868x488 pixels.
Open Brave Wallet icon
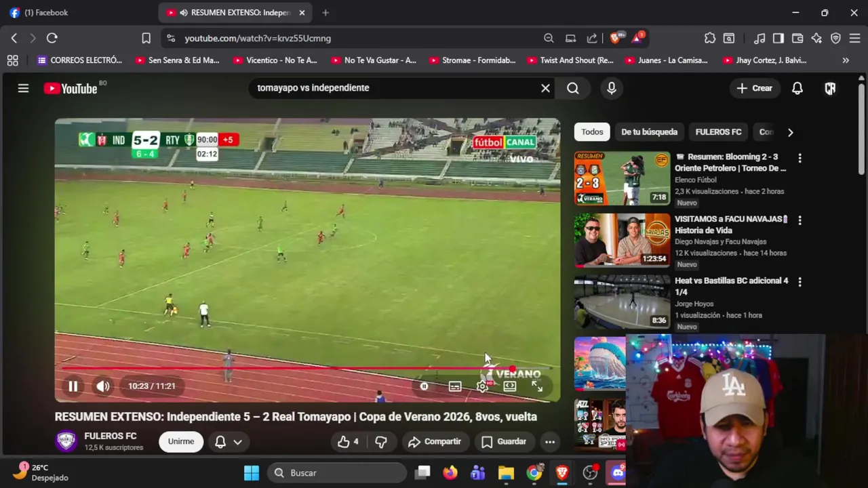pos(797,39)
